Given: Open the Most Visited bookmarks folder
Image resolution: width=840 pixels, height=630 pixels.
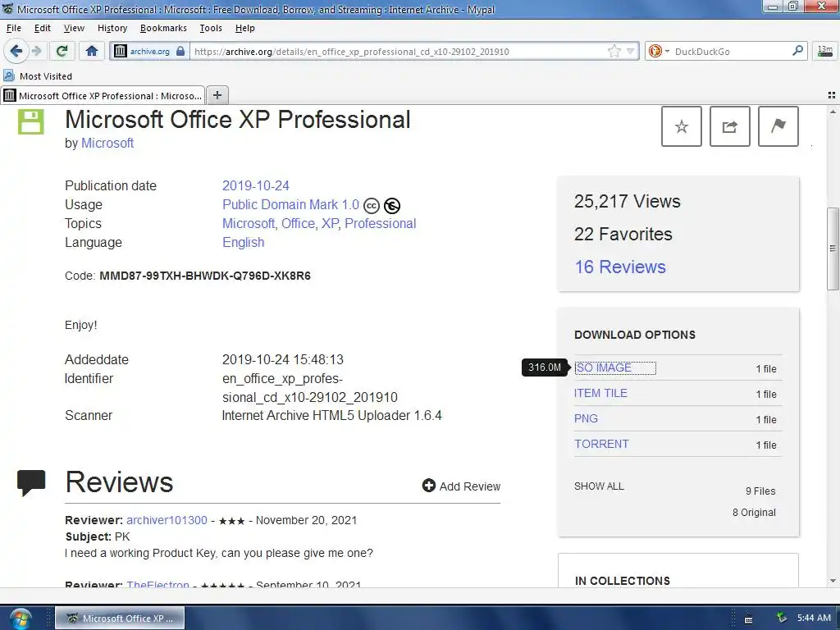Looking at the screenshot, I should (38, 76).
